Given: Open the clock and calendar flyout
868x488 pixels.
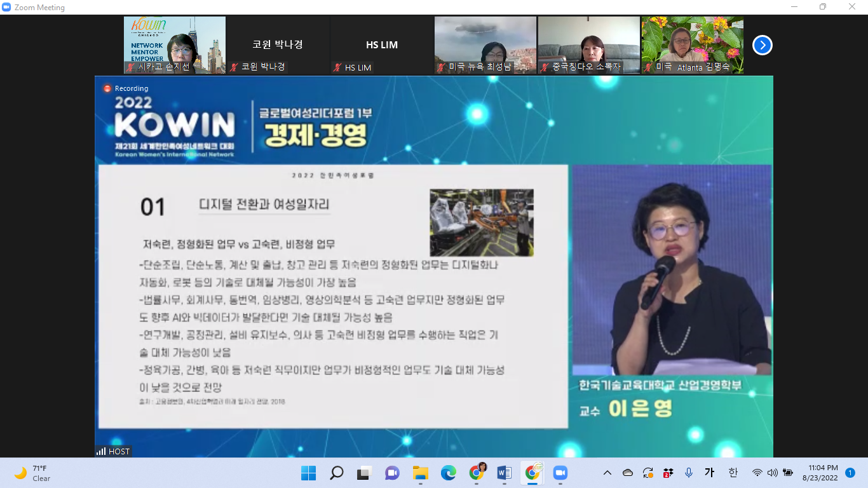Looking at the screenshot, I should (x=823, y=473).
